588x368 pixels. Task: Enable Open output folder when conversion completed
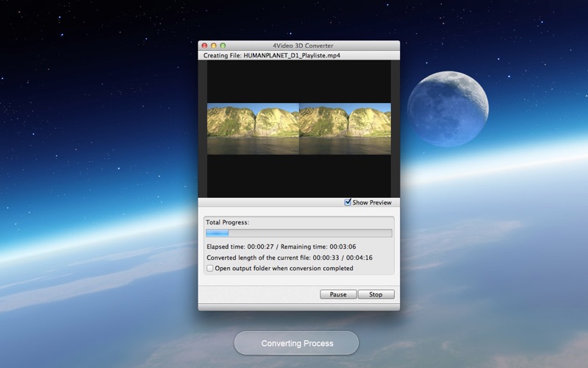click(210, 268)
